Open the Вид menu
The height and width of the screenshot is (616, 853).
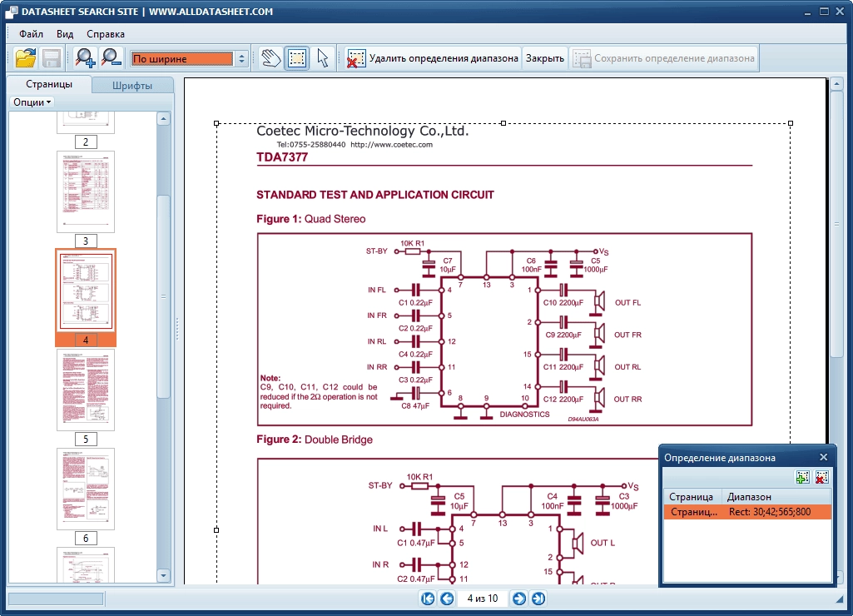point(65,34)
